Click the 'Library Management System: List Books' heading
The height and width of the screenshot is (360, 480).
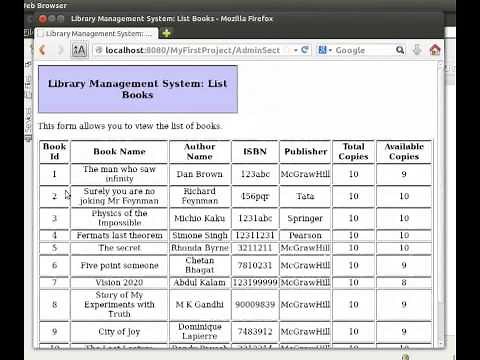point(138,89)
